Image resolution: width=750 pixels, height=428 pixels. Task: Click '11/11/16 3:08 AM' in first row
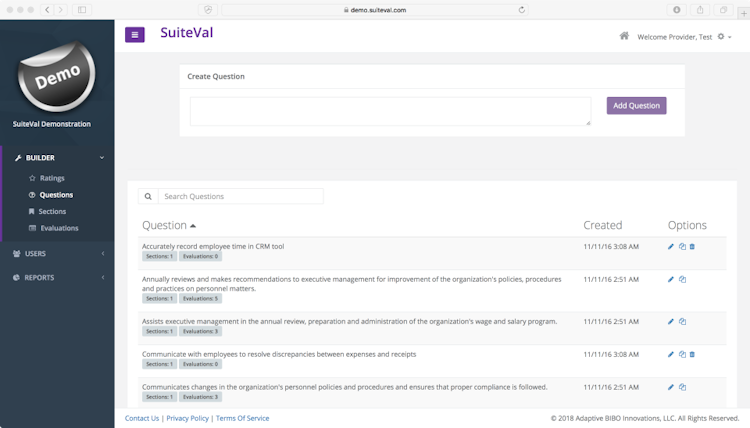click(611, 247)
